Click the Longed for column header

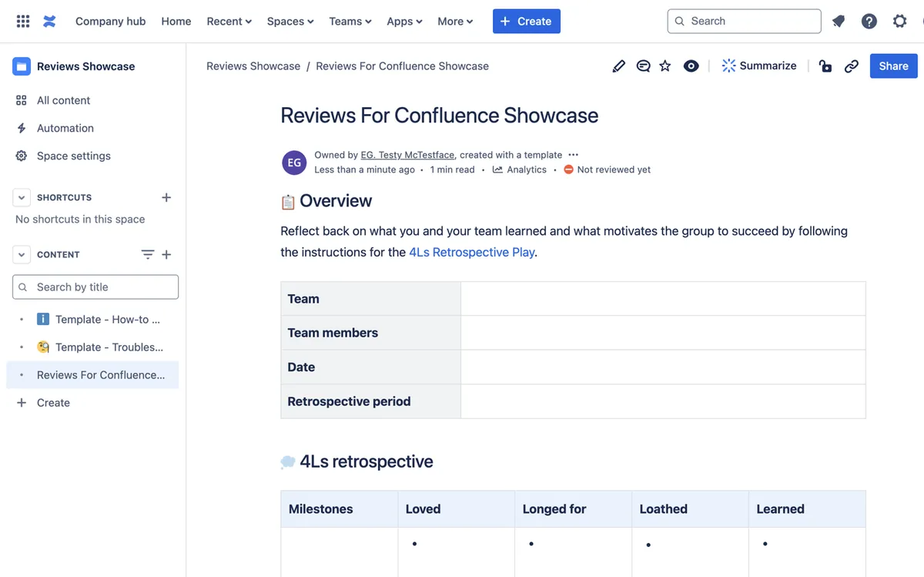click(574, 509)
